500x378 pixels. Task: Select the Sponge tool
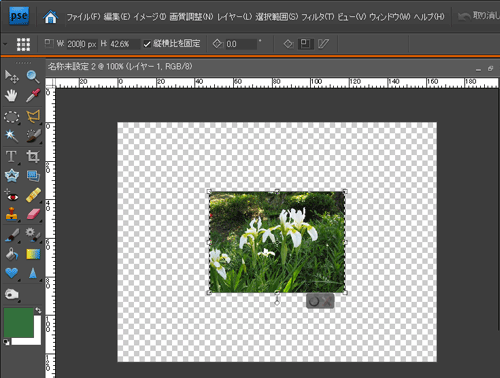click(x=11, y=294)
